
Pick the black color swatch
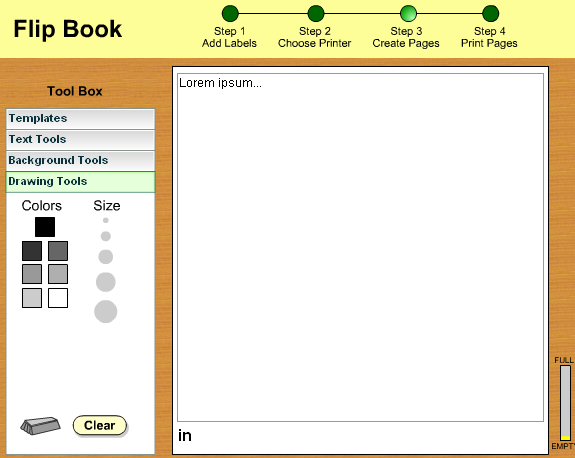[x=45, y=227]
